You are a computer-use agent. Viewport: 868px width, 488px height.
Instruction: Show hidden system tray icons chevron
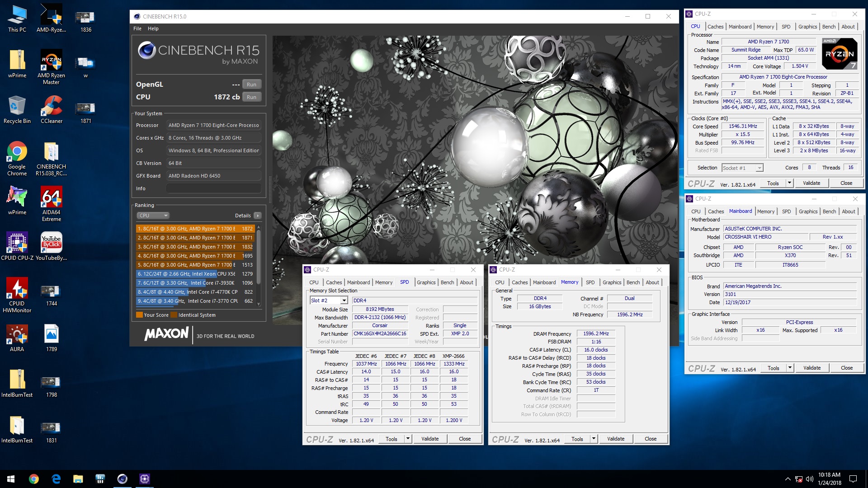coord(788,479)
